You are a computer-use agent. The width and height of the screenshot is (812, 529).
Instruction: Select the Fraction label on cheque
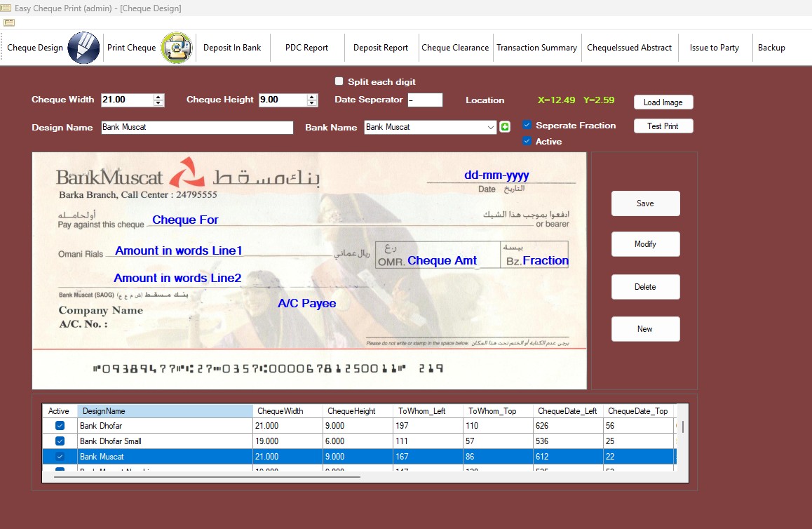546,260
